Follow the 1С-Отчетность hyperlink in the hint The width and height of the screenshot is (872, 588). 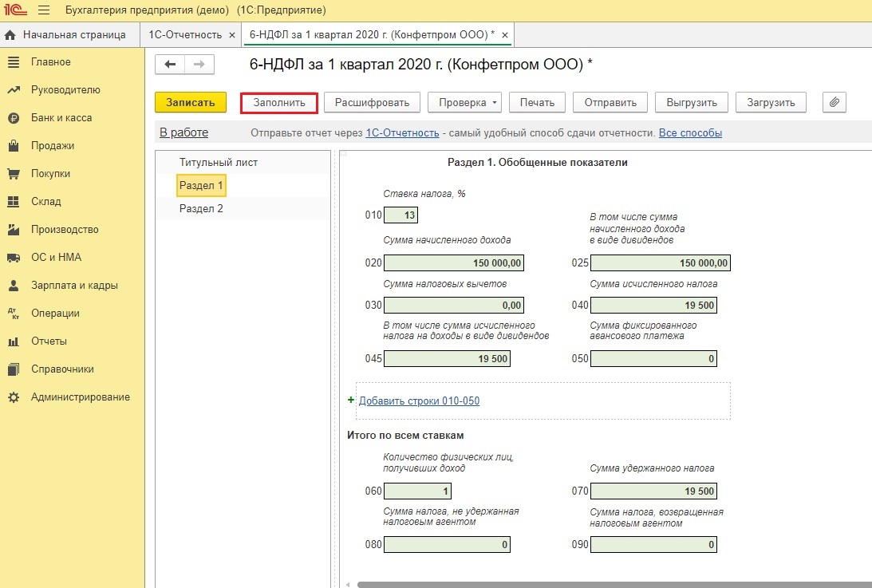click(x=402, y=133)
